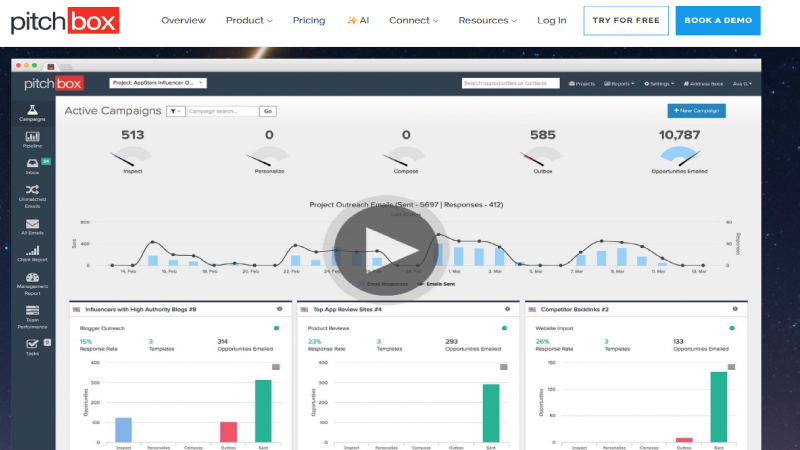Play the Pitchbox demo video
Image resolution: width=800 pixels, height=450 pixels.
(385, 250)
